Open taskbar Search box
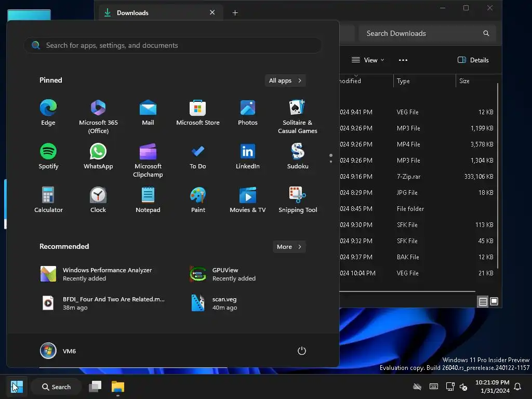Image resolution: width=532 pixels, height=399 pixels. [56, 387]
